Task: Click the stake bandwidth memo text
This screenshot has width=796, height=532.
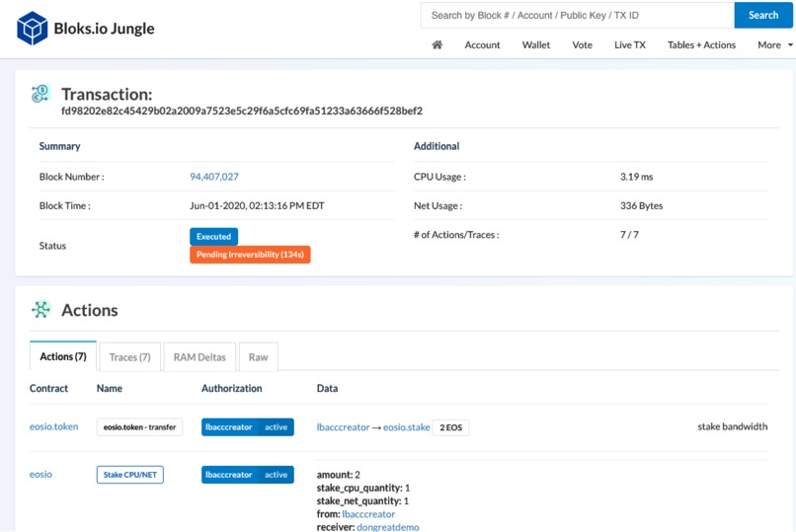Action: coord(733,426)
